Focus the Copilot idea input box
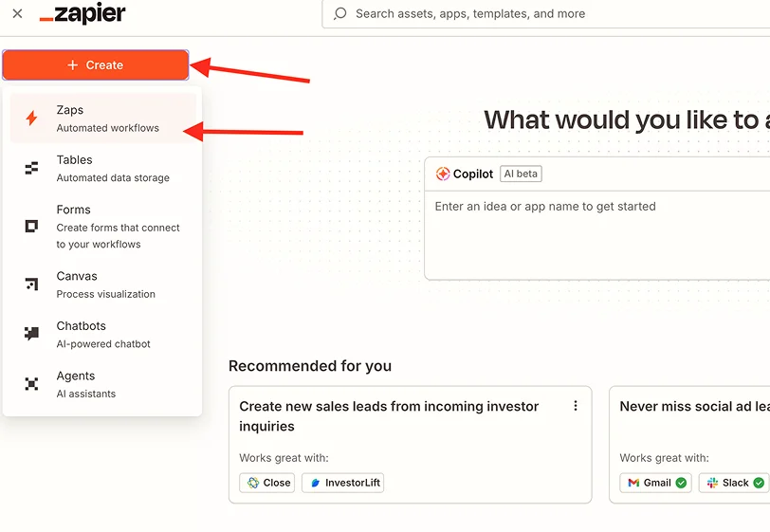The image size is (770, 532). tap(597, 235)
